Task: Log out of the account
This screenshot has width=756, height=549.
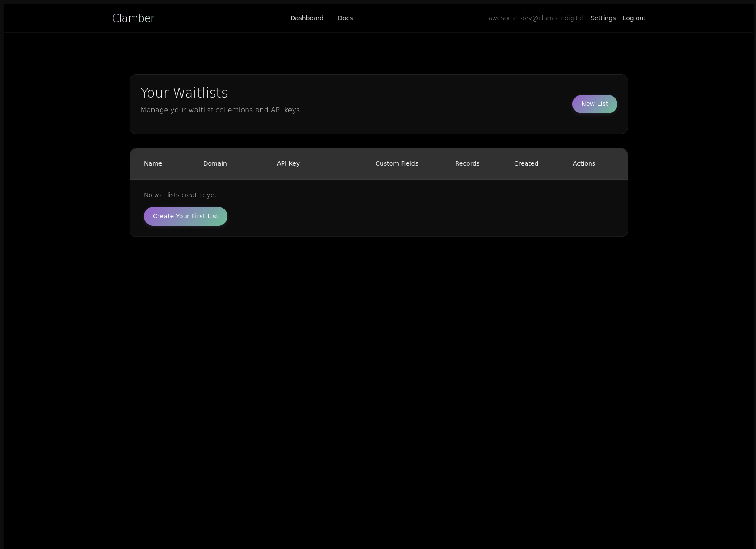Action: (634, 18)
